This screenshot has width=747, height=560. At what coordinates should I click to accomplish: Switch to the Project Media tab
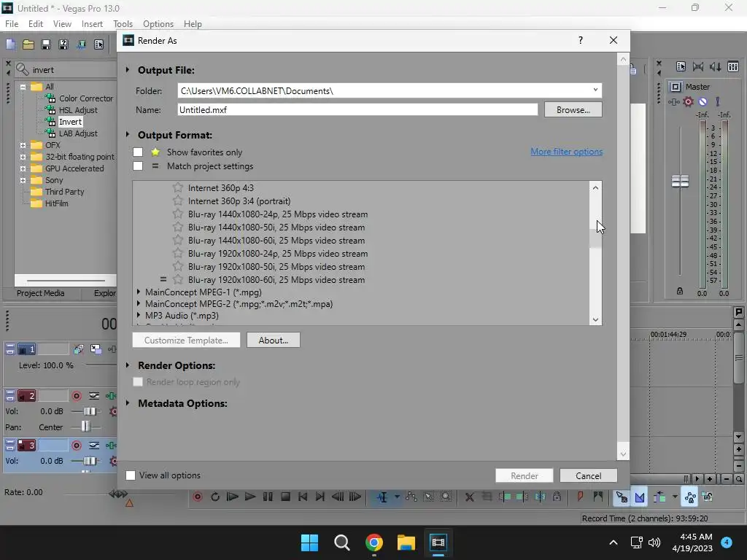41,293
